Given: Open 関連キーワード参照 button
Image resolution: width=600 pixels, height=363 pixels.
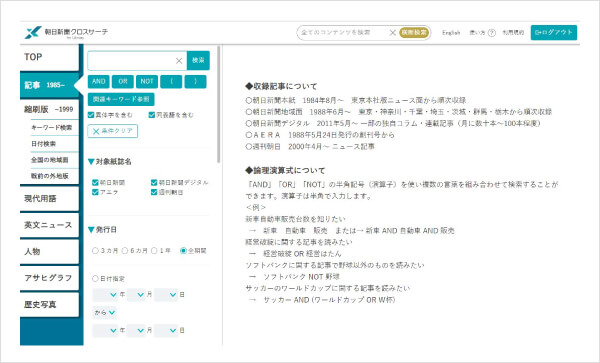Looking at the screenshot, I should pos(121,99).
